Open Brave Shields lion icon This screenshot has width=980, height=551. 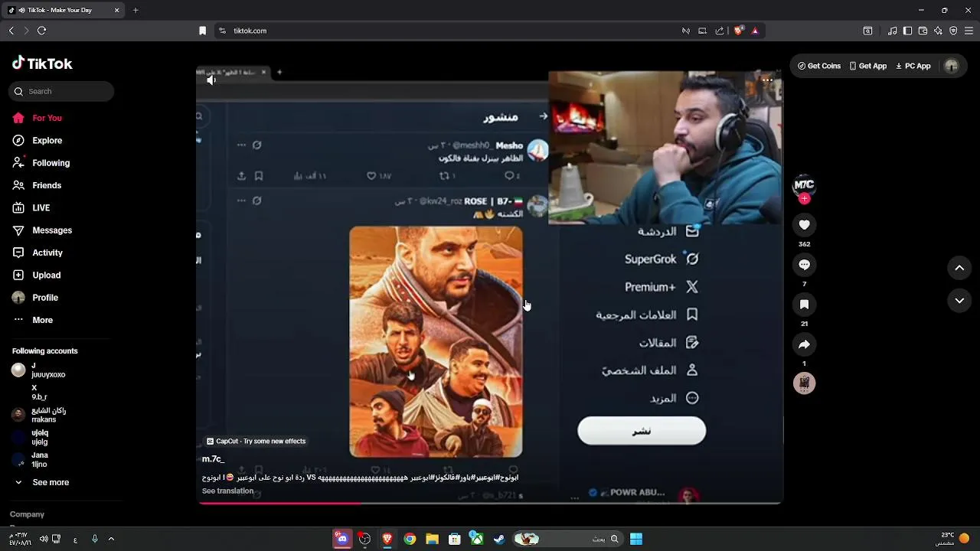(x=739, y=31)
